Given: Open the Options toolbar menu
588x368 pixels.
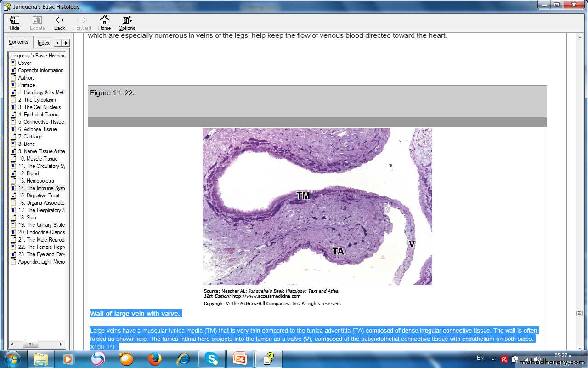Looking at the screenshot, I should click(x=127, y=23).
